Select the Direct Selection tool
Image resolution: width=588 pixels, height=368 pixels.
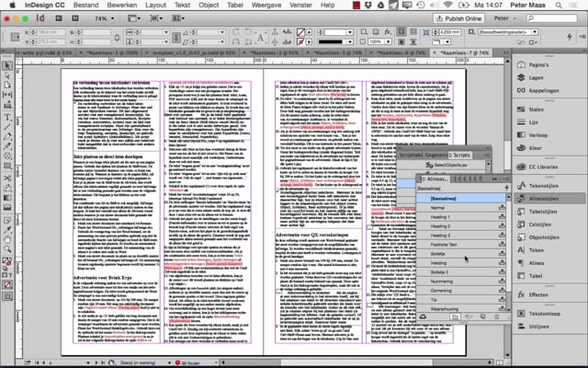tap(7, 75)
